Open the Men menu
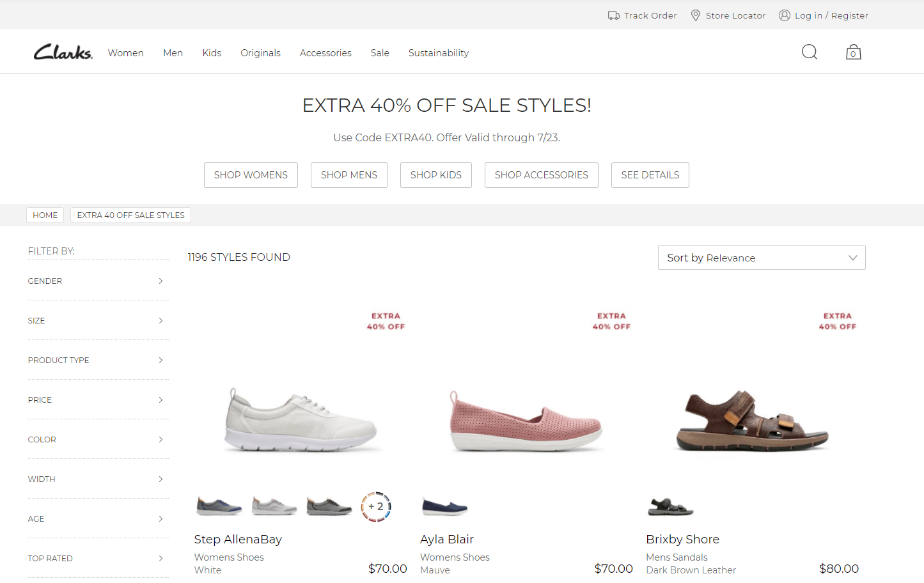Screen dimensions: 924x583 [x=173, y=53]
